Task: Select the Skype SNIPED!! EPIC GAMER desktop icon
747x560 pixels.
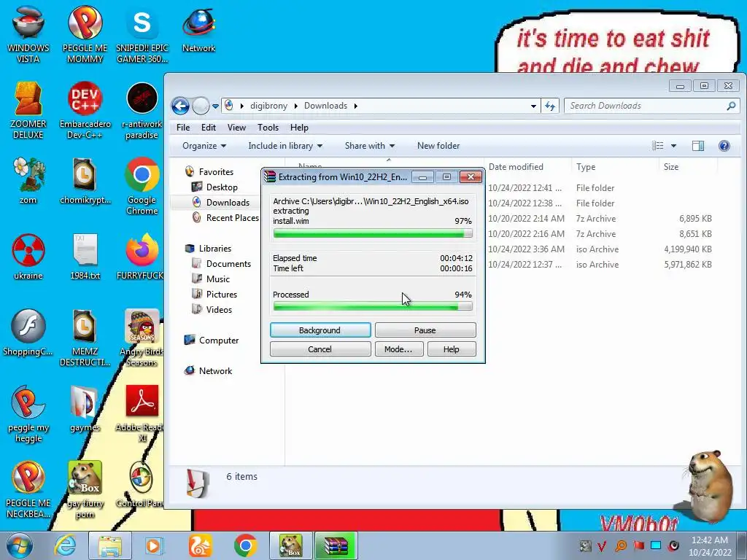Action: click(x=142, y=34)
